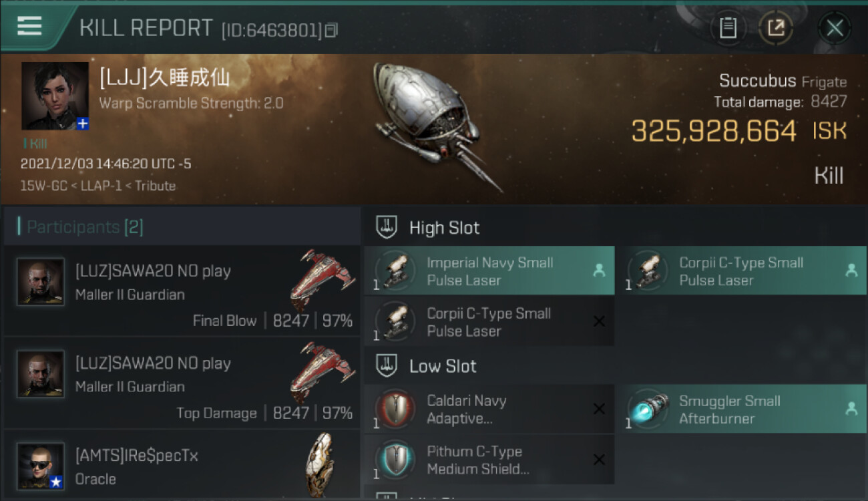Open the victim pilot's portrait
Image resolution: width=868 pixels, height=501 pixels.
click(55, 96)
